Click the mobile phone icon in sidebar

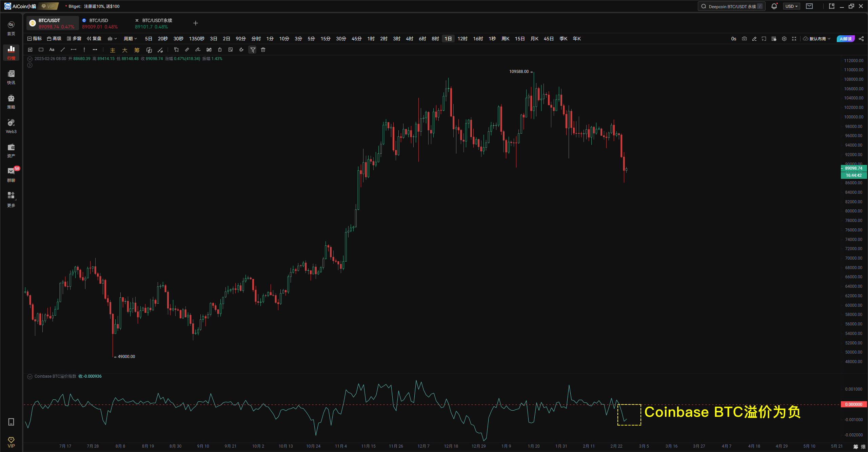point(11,422)
